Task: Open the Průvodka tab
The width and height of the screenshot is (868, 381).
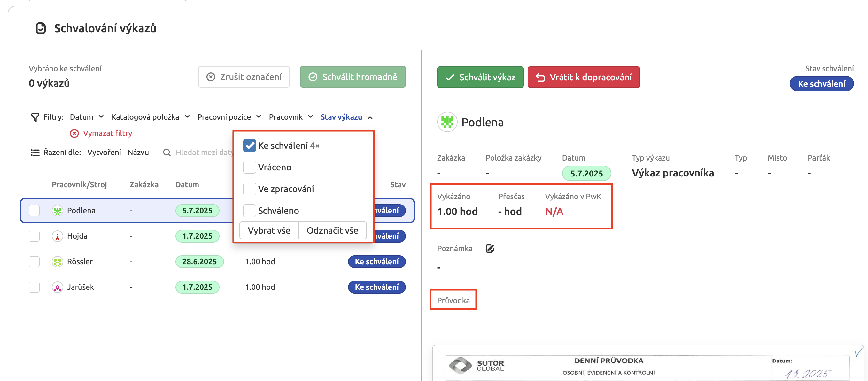Action: pyautogui.click(x=453, y=300)
